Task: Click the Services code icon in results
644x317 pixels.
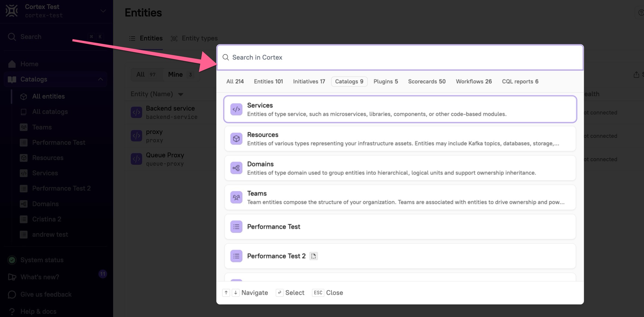Action: [x=236, y=109]
